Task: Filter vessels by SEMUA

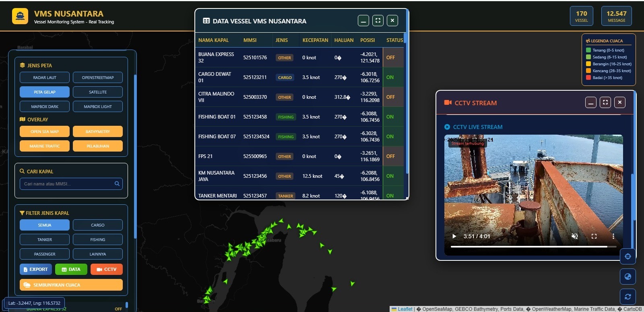Action: tap(45, 225)
